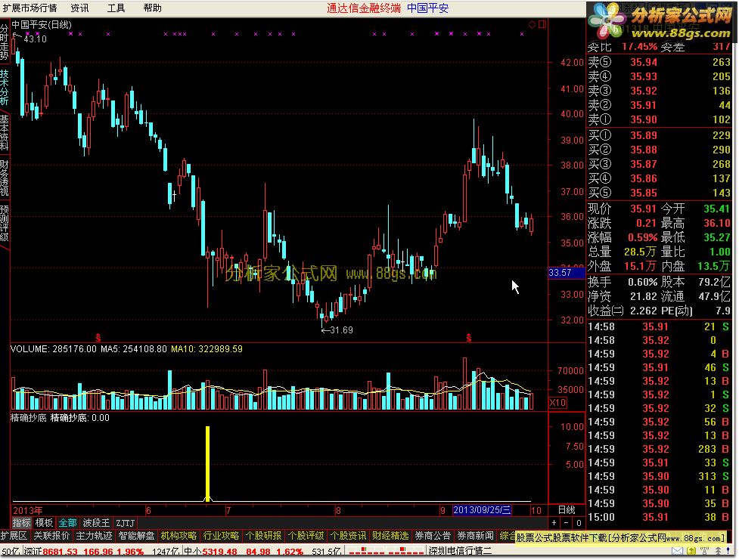Open the 券商公告 bottom tab
This screenshot has height=560, width=739.
433,536
